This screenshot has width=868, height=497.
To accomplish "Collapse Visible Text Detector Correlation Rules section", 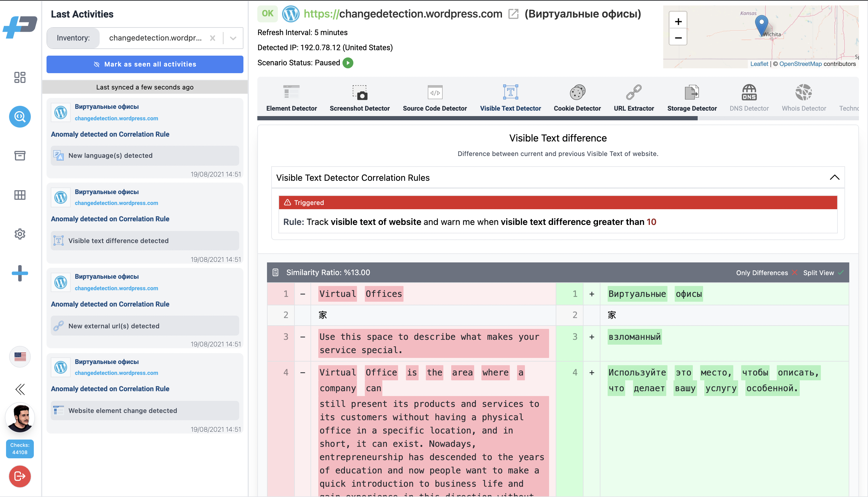I will pos(834,177).
